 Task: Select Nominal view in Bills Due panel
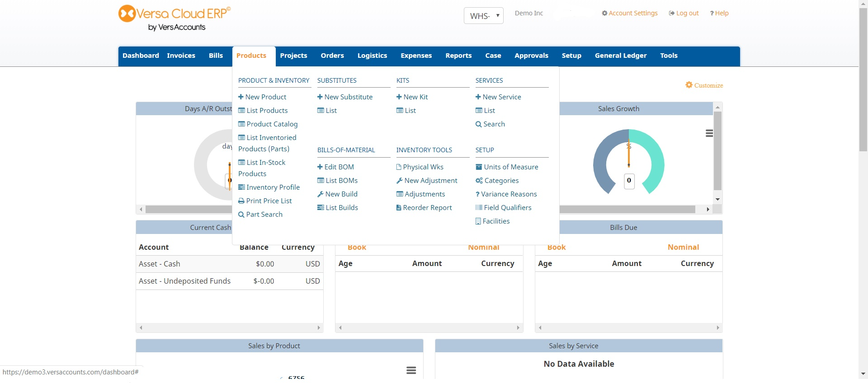(x=683, y=247)
